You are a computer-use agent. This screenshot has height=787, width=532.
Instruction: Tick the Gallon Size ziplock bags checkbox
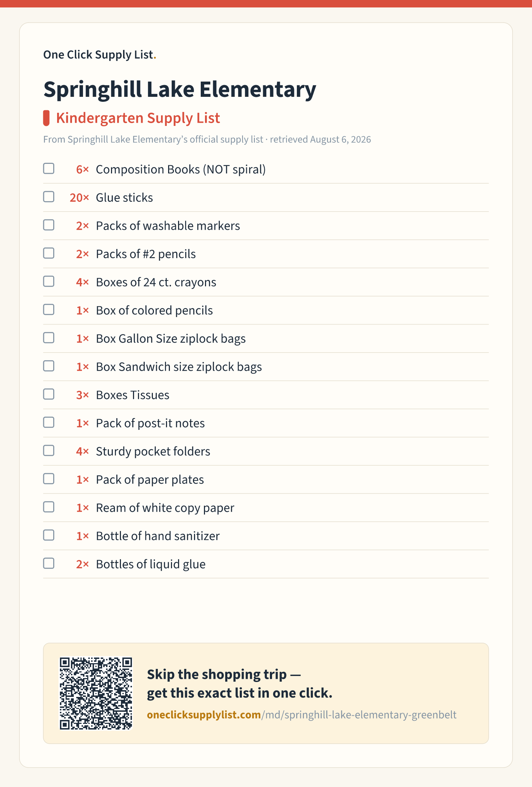[49, 338]
